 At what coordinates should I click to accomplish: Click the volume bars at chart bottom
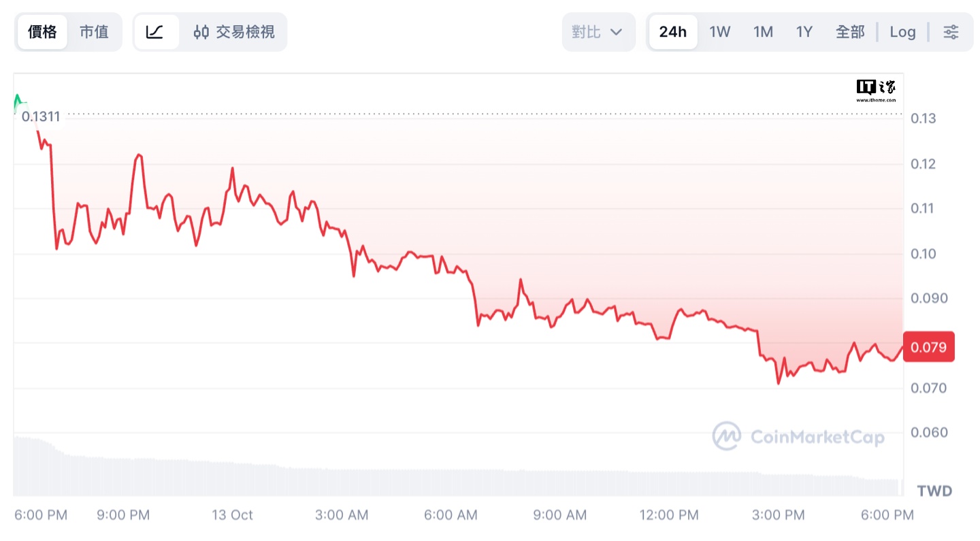pos(456,470)
